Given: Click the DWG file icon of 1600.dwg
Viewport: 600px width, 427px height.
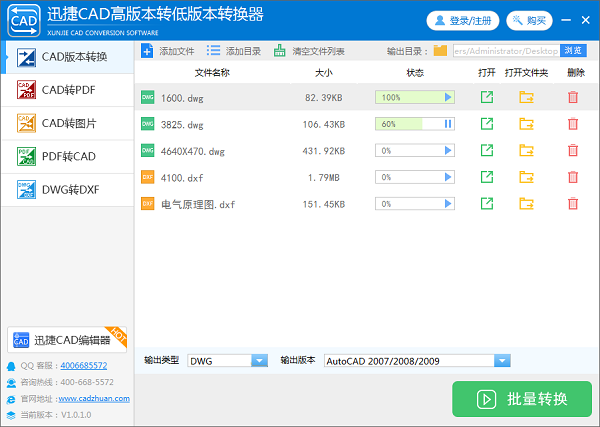Looking at the screenshot, I should (x=148, y=97).
